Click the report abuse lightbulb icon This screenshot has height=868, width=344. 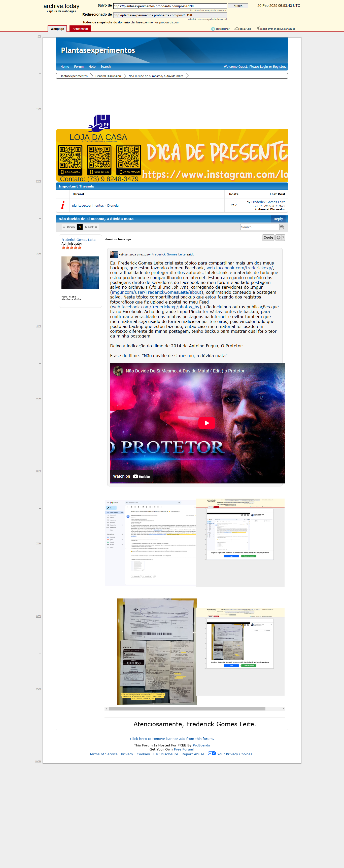[258, 28]
